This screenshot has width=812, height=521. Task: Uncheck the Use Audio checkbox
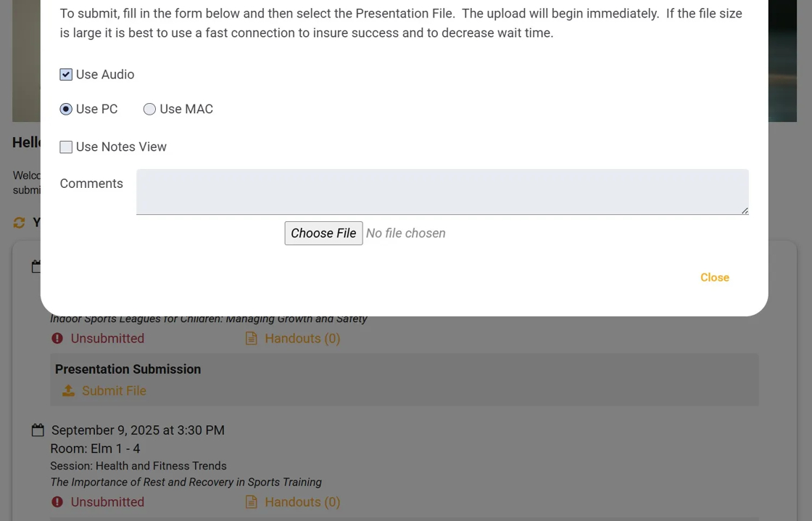(x=66, y=75)
